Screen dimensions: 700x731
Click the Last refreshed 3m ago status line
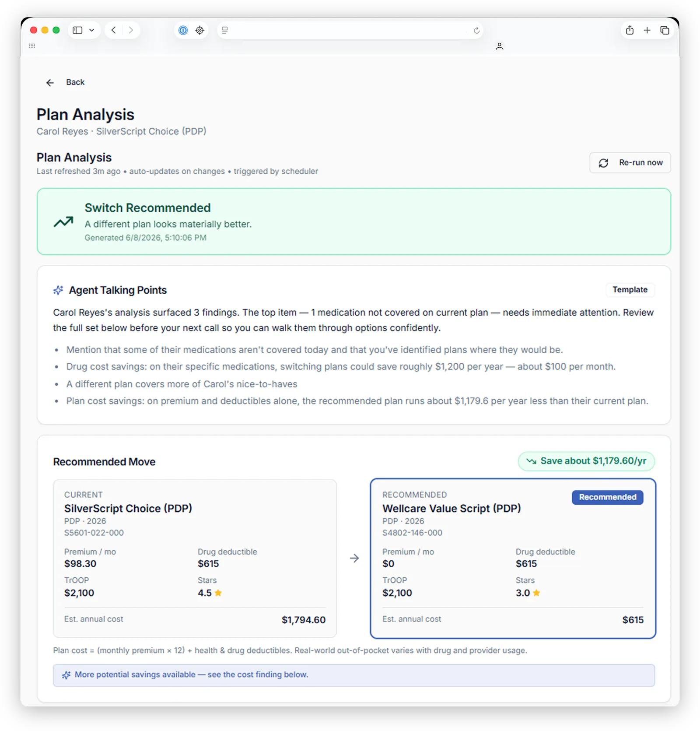click(x=177, y=171)
